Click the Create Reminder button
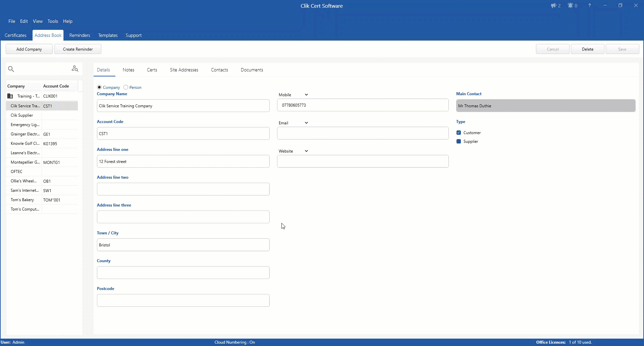644x346 pixels. [x=78, y=49]
